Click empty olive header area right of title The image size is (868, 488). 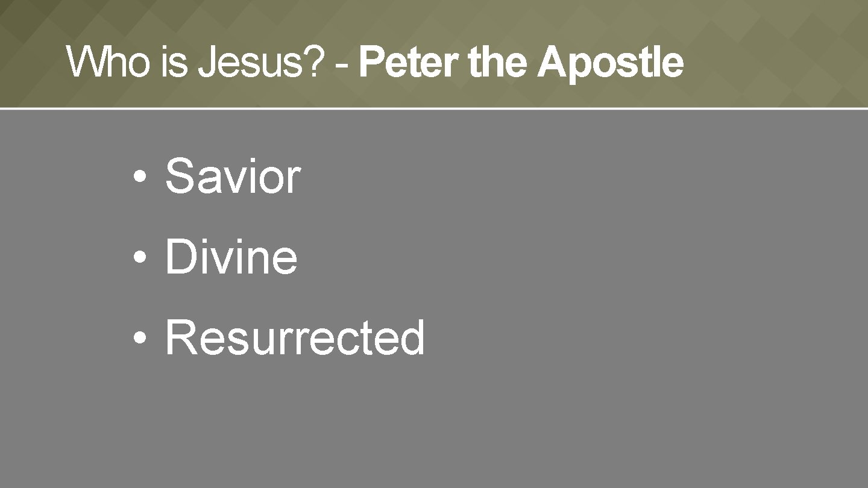(x=778, y=60)
